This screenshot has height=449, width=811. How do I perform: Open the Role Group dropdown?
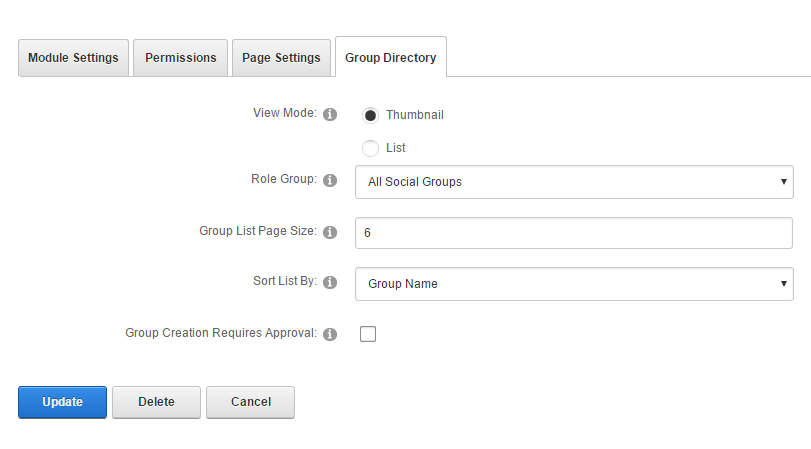click(574, 182)
